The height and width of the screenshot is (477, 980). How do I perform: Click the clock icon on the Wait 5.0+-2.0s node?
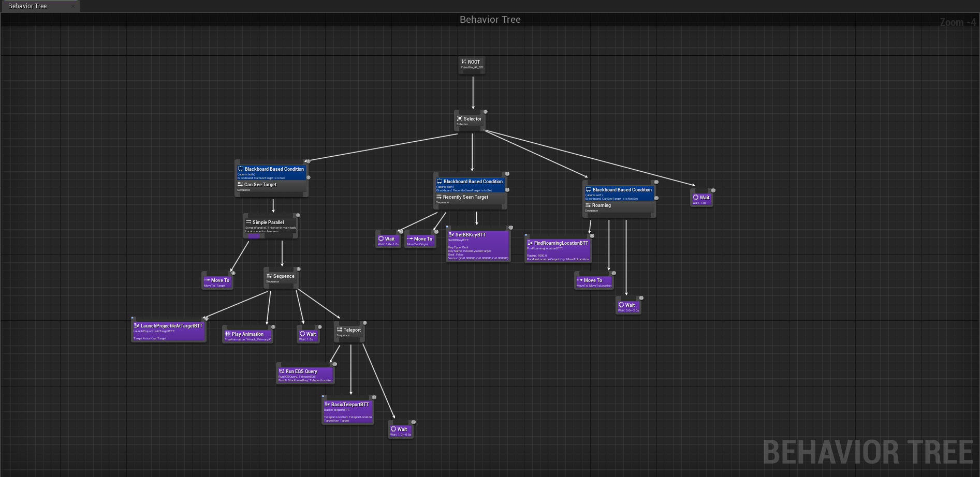click(621, 305)
